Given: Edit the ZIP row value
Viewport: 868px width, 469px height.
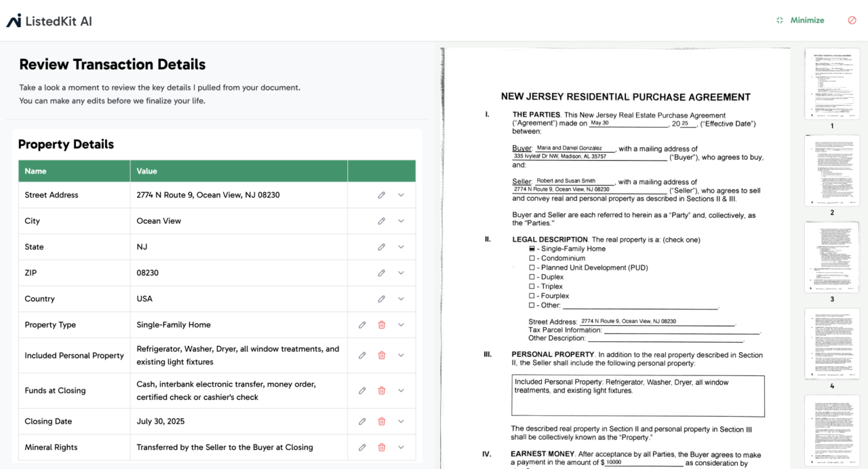Looking at the screenshot, I should (x=381, y=273).
